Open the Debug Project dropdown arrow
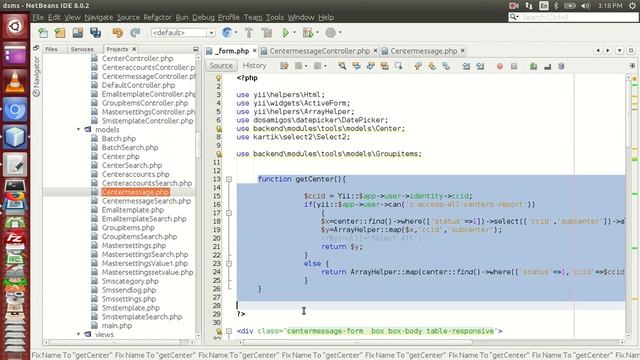The image size is (640, 360). click(x=317, y=33)
